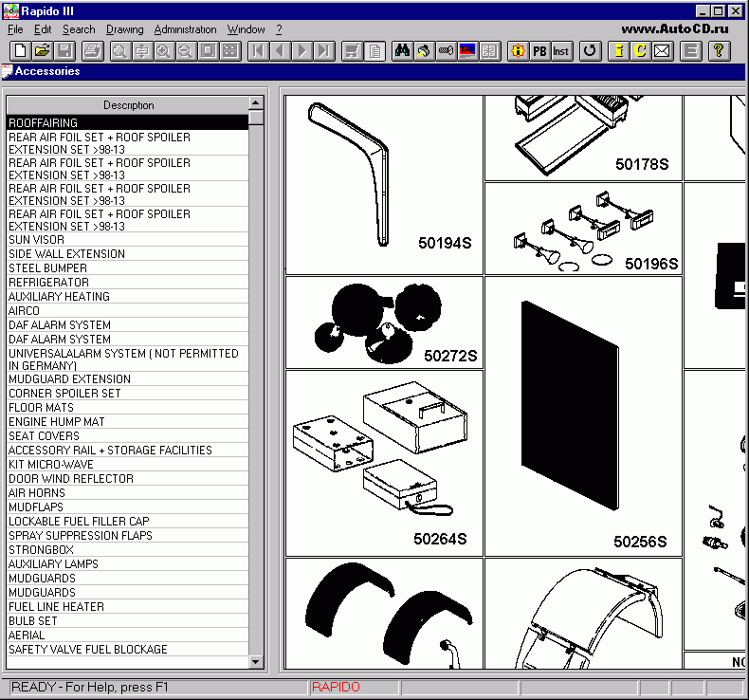Click the yellow i information icon
The image size is (749, 700).
click(x=618, y=50)
